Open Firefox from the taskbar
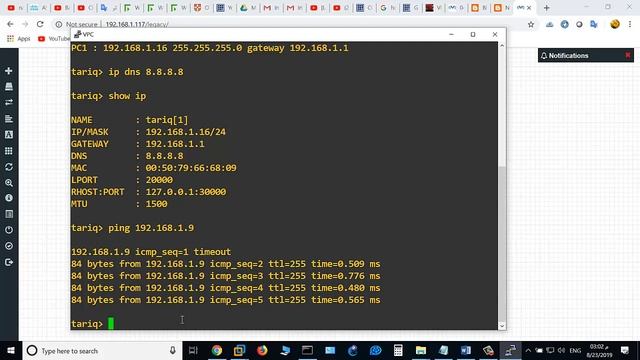Screen dimensions: 640x360 click(x=262, y=351)
